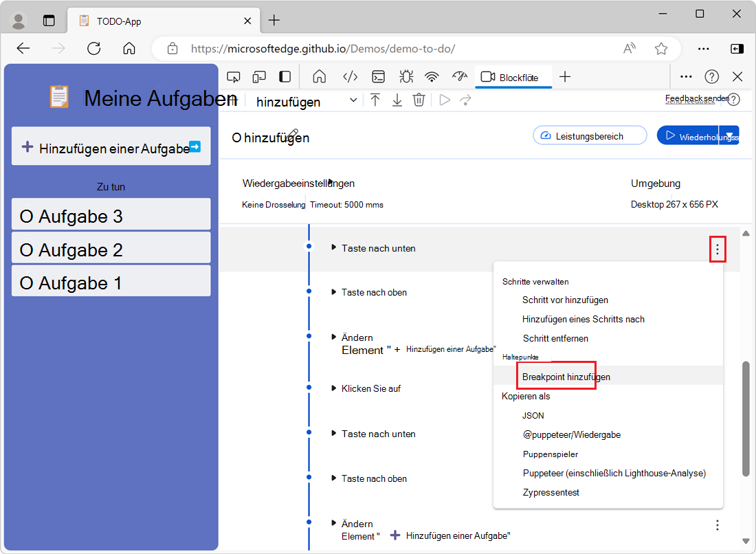Delete the recording with trash icon

(419, 100)
